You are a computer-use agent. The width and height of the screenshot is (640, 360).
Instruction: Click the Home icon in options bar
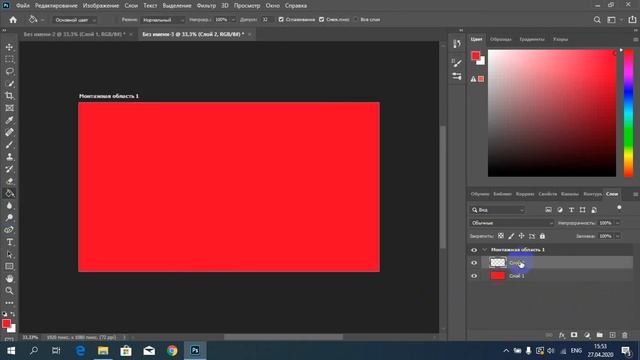pos(13,20)
